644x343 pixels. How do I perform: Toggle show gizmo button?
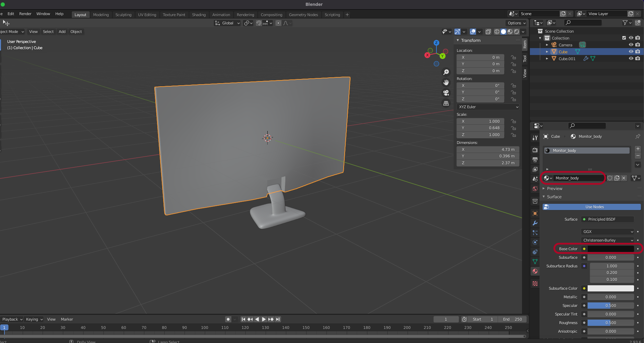click(x=457, y=32)
